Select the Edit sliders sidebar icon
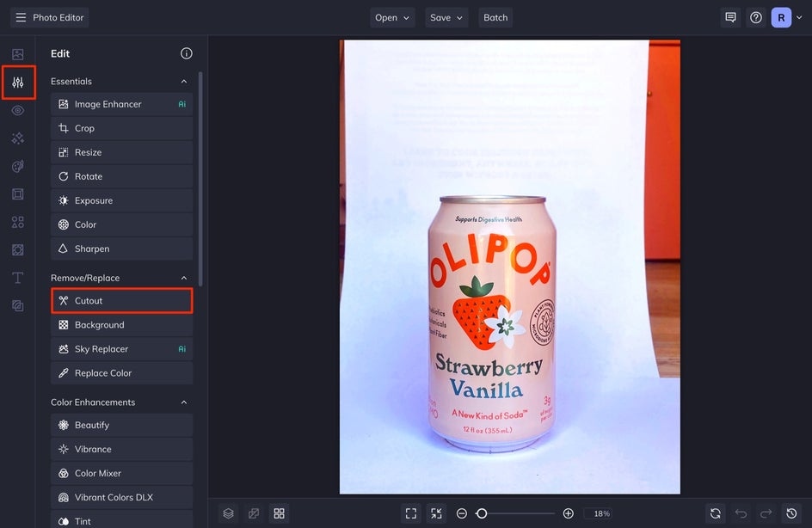The width and height of the screenshot is (812, 528). [17, 83]
